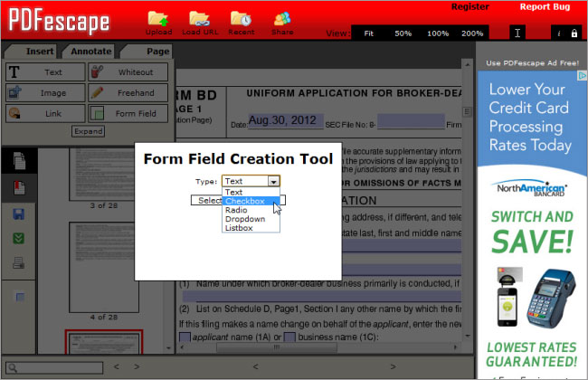The height and width of the screenshot is (380, 588).
Task: Click the thumbnail panel scroll down arrow
Action: [x=168, y=348]
